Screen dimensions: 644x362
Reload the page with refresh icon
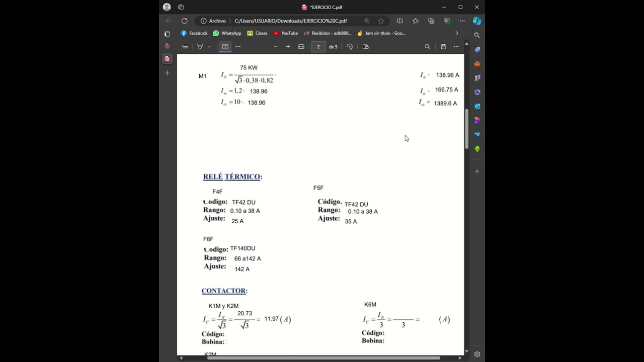pyautogui.click(x=185, y=21)
